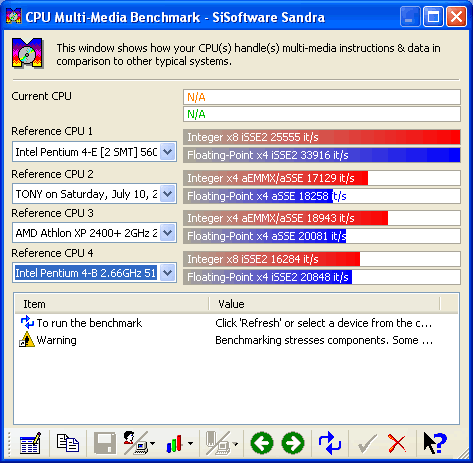Click the greyed Save floppy disk icon
Image resolution: width=473 pixels, height=463 pixels.
coord(105,443)
